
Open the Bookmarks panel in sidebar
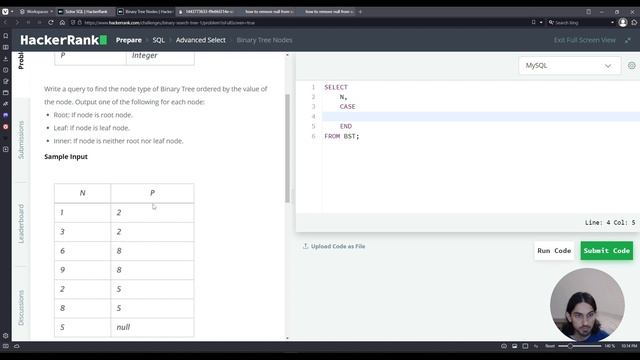[6, 36]
